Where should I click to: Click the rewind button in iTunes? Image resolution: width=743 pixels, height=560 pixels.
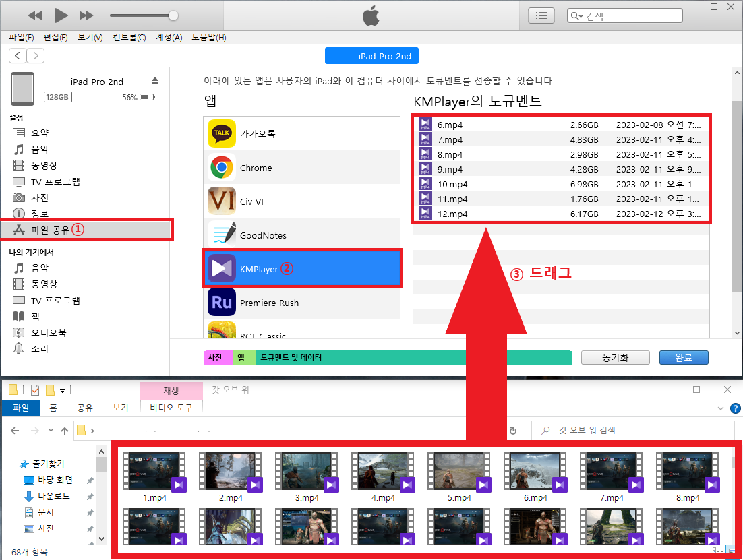34,15
